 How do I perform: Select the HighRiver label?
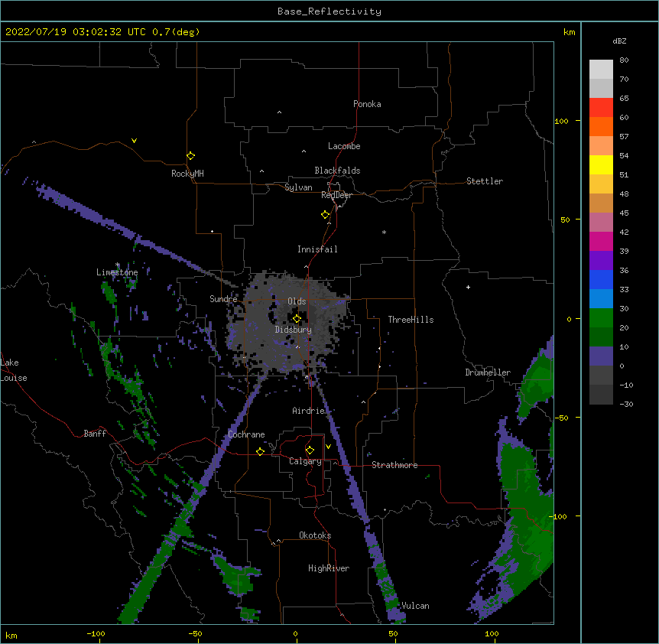pyautogui.click(x=329, y=568)
